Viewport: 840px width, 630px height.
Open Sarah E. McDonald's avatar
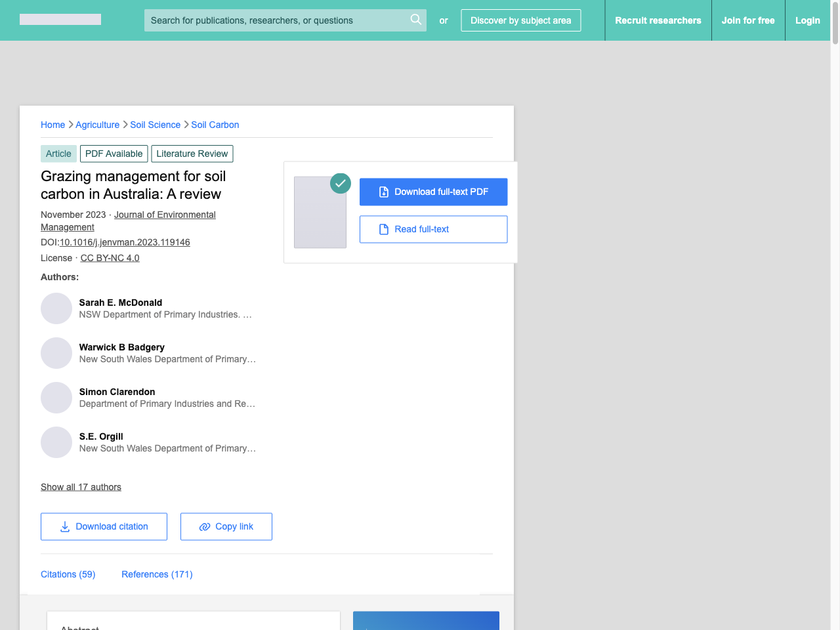(56, 308)
